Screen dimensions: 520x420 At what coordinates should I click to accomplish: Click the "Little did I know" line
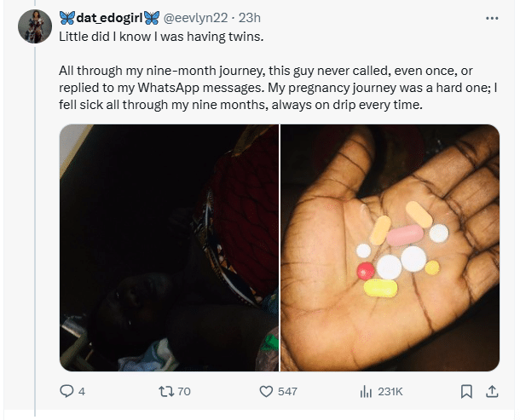[x=156, y=37]
